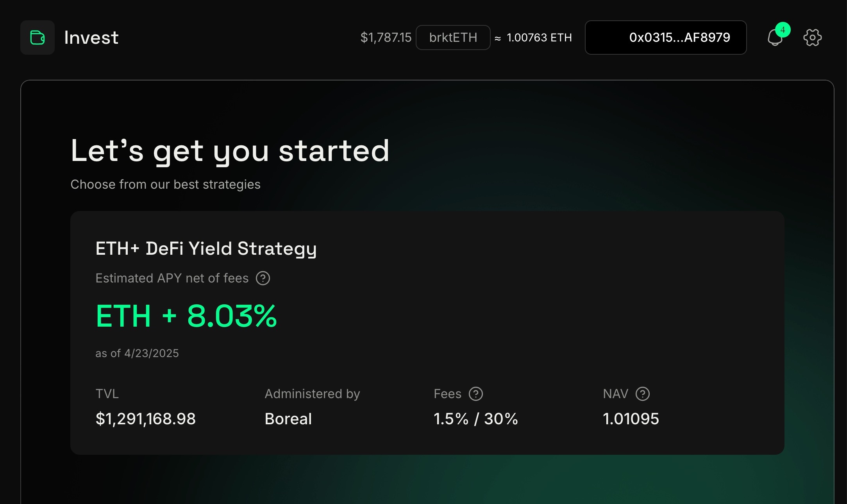Open the notifications bell
Screen dimensions: 847x504
pyautogui.click(x=774, y=39)
